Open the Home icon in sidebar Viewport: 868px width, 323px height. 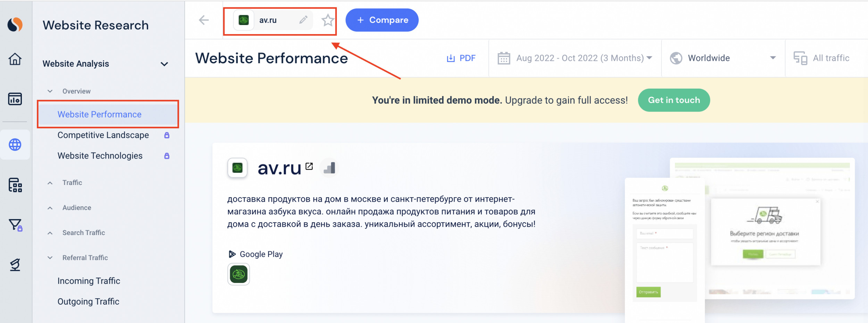[x=15, y=59]
